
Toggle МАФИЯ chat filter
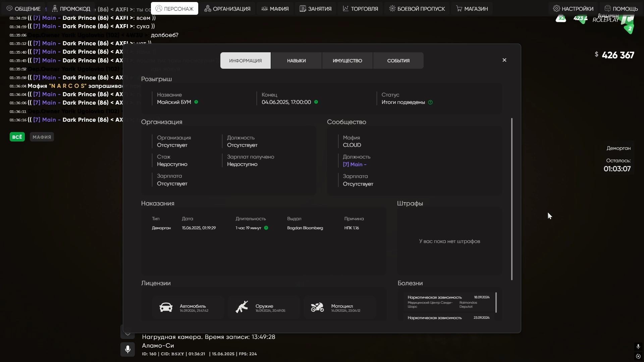pos(42,137)
